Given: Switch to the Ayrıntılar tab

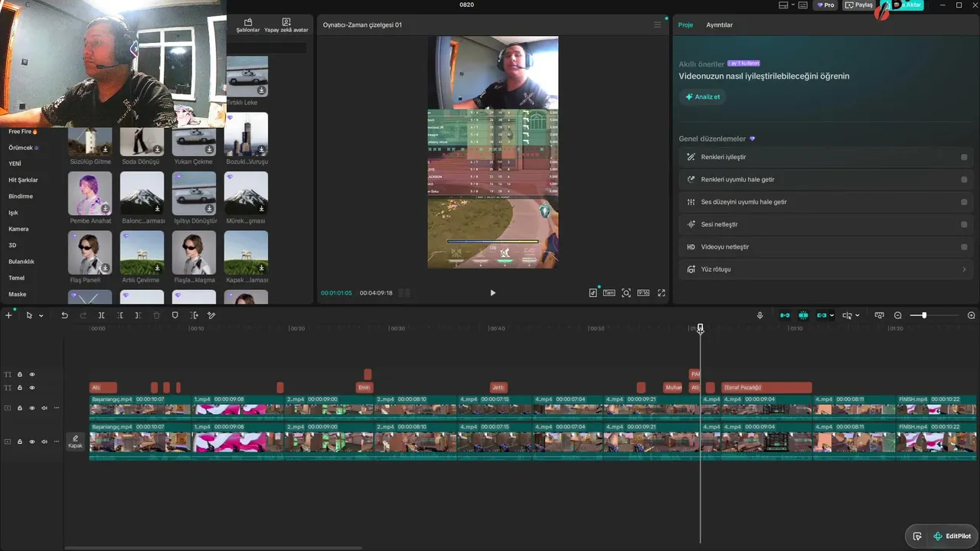Looking at the screenshot, I should (719, 25).
